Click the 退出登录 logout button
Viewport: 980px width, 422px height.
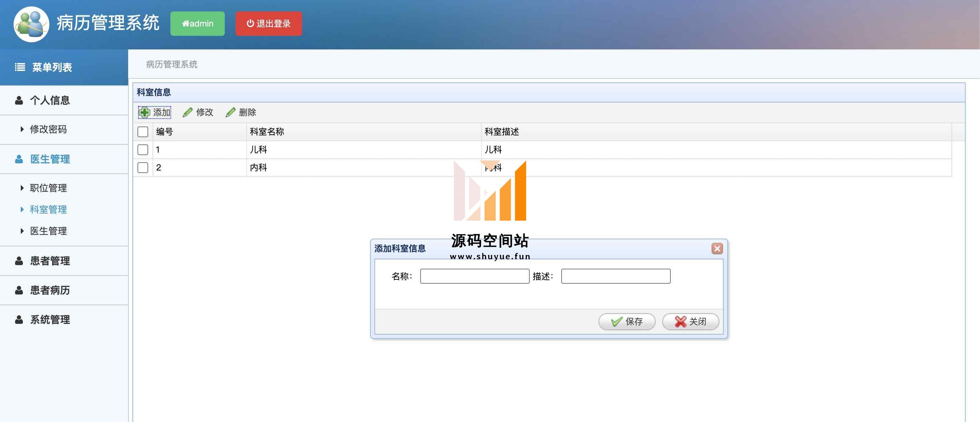point(268,24)
